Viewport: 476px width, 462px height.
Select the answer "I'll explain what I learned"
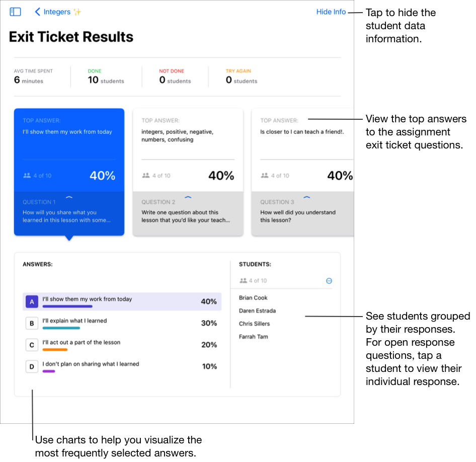tap(74, 321)
